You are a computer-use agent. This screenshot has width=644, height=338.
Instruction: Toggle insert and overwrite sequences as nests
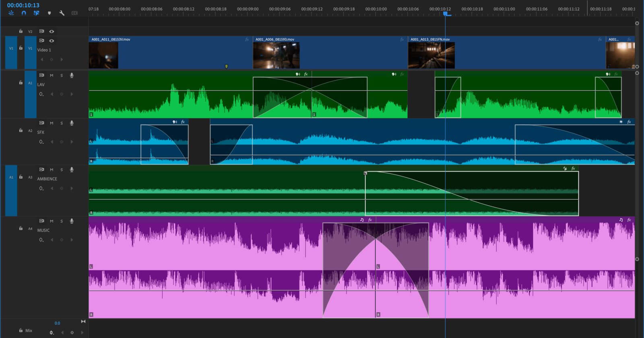pyautogui.click(x=11, y=13)
